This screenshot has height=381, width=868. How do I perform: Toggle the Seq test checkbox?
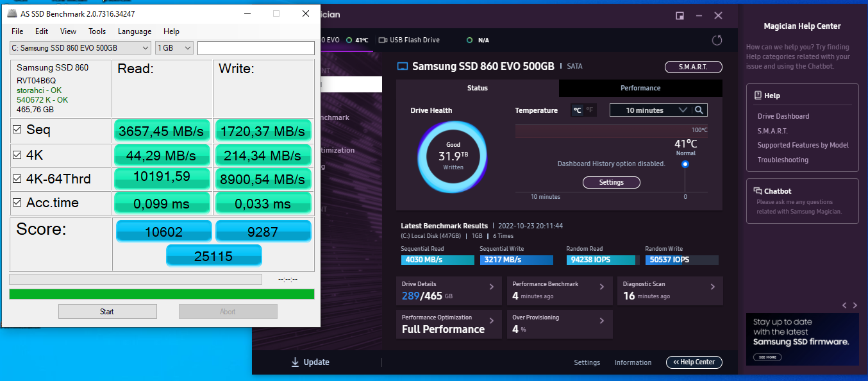(17, 130)
